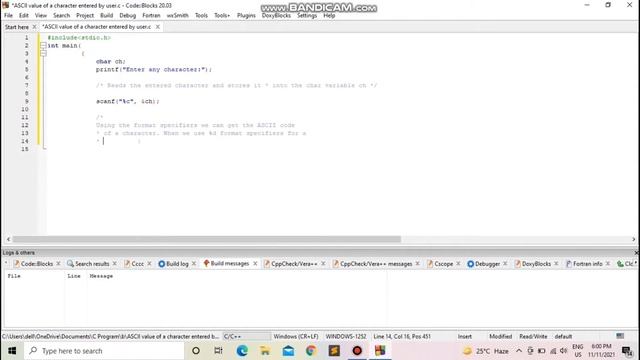Open the Tools+ menu
This screenshot has width=640, height=360.
pyautogui.click(x=222, y=16)
